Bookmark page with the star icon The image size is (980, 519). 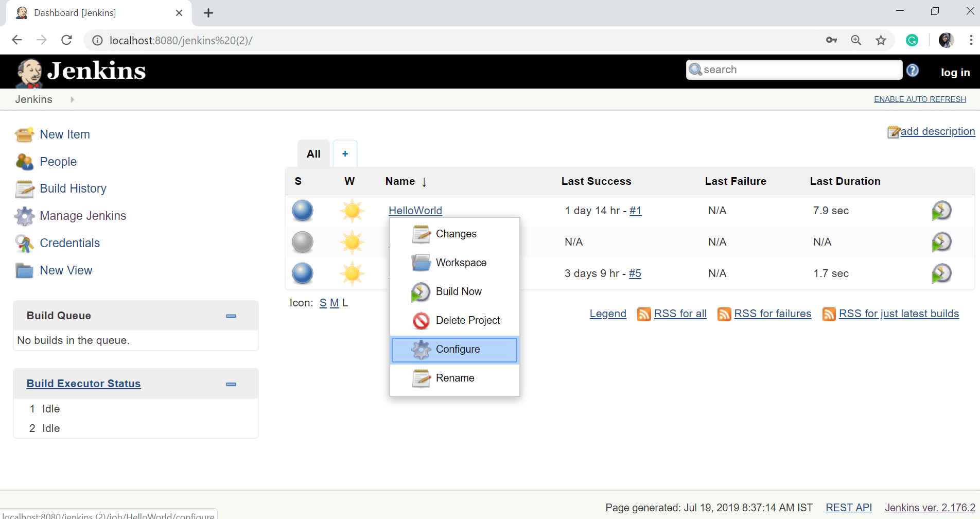[x=881, y=40]
